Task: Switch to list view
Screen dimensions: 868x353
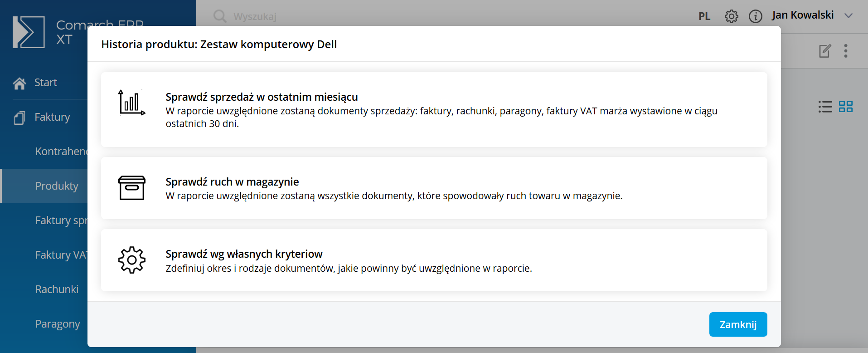Action: point(825,107)
